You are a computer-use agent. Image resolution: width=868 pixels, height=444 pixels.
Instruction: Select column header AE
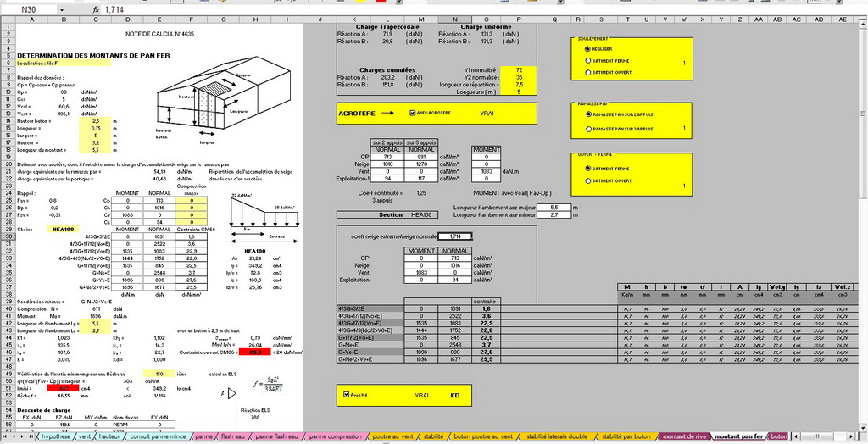pyautogui.click(x=842, y=20)
